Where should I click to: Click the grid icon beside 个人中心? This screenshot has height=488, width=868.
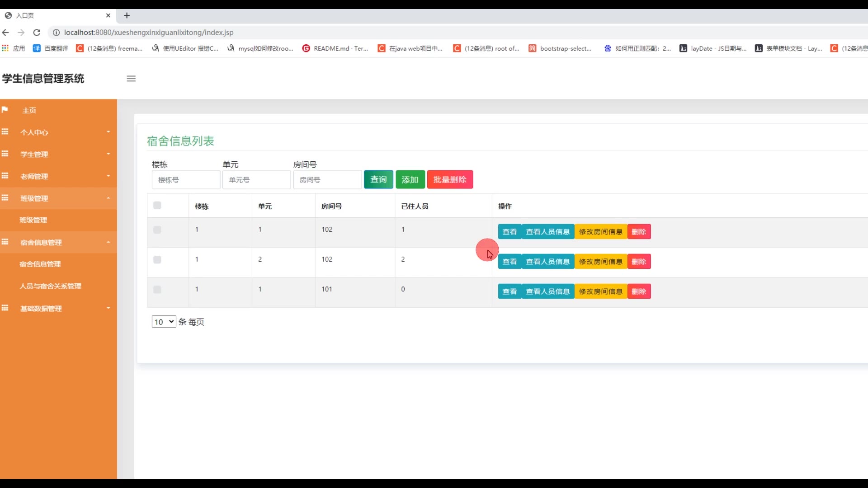click(5, 131)
